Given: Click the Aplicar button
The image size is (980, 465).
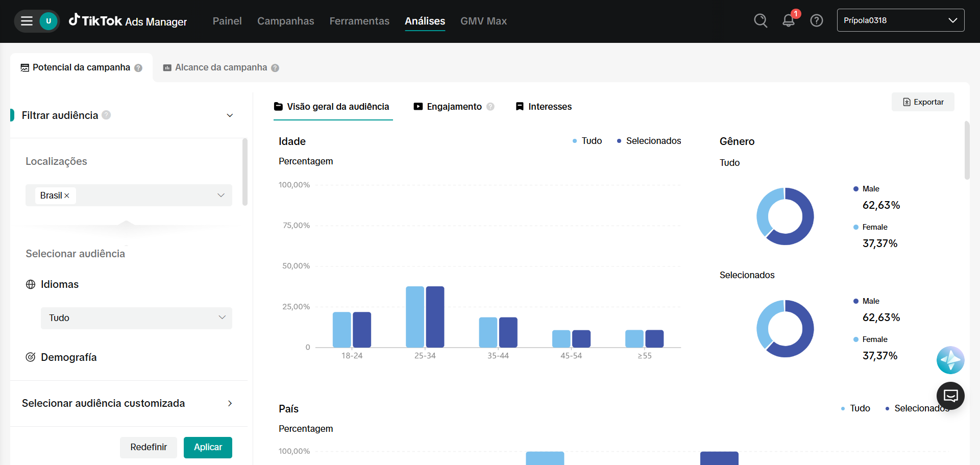Looking at the screenshot, I should 208,447.
